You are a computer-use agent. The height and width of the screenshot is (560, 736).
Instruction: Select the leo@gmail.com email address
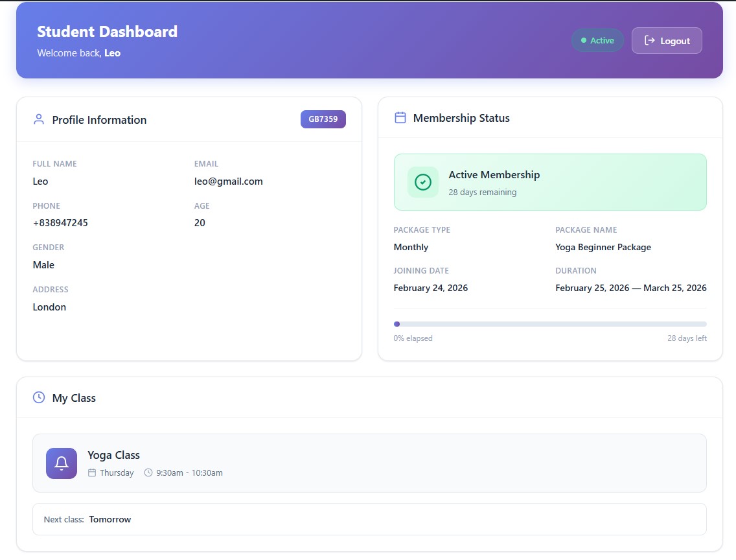tap(228, 181)
